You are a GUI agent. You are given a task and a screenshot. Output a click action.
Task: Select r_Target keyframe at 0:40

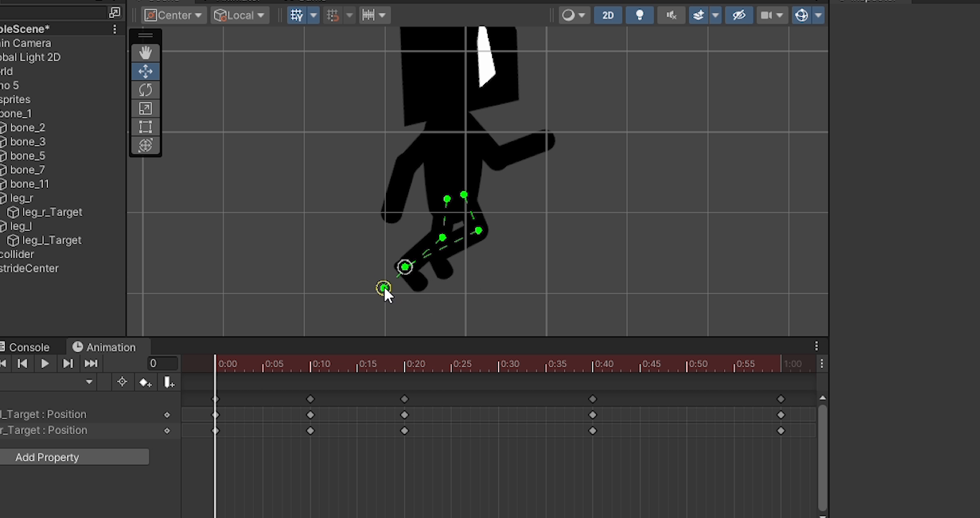(x=593, y=430)
